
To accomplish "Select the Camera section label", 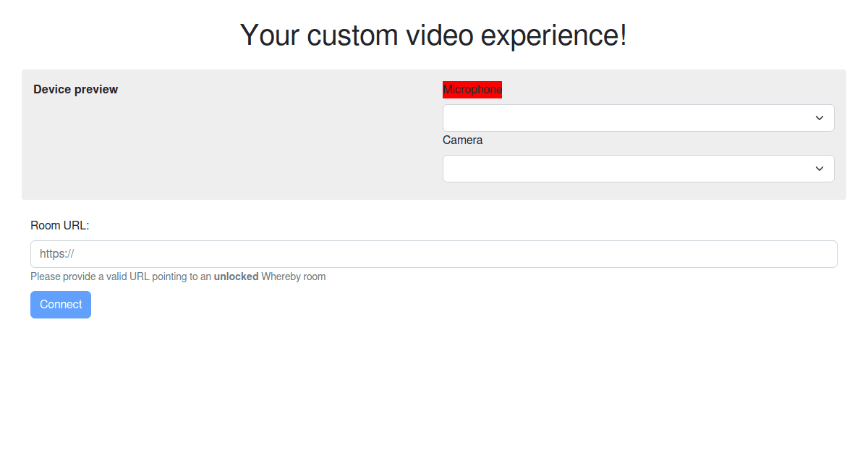I will [x=462, y=140].
